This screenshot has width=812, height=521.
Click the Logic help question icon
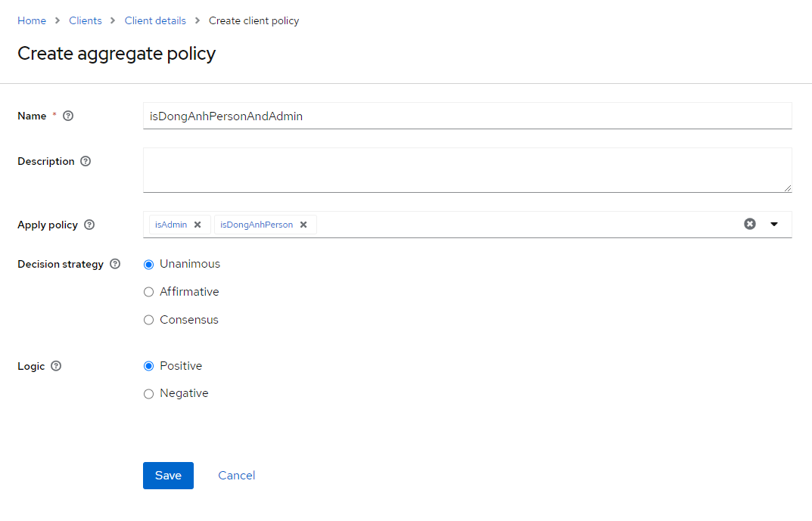[56, 366]
